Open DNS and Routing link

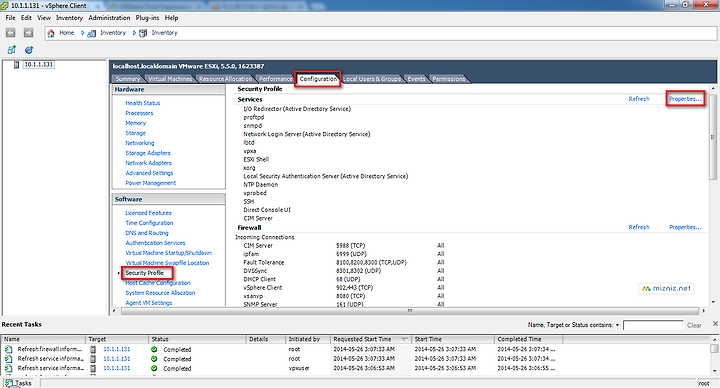[x=147, y=233]
